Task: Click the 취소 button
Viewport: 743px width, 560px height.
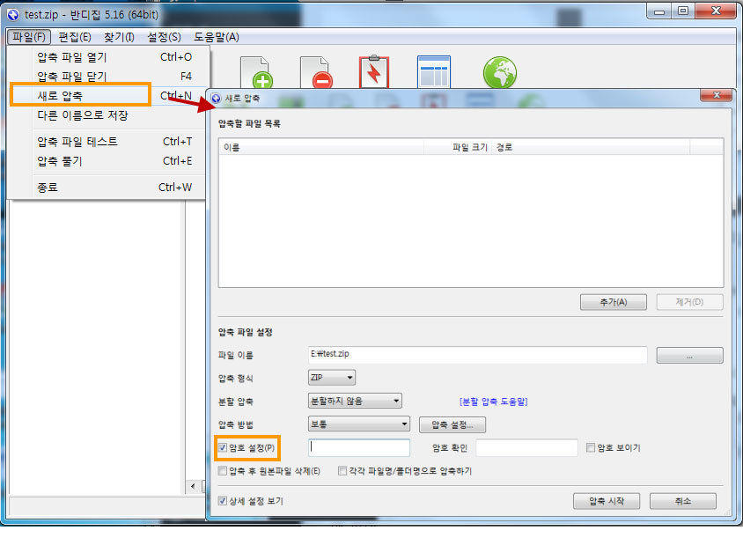Action: [x=683, y=501]
